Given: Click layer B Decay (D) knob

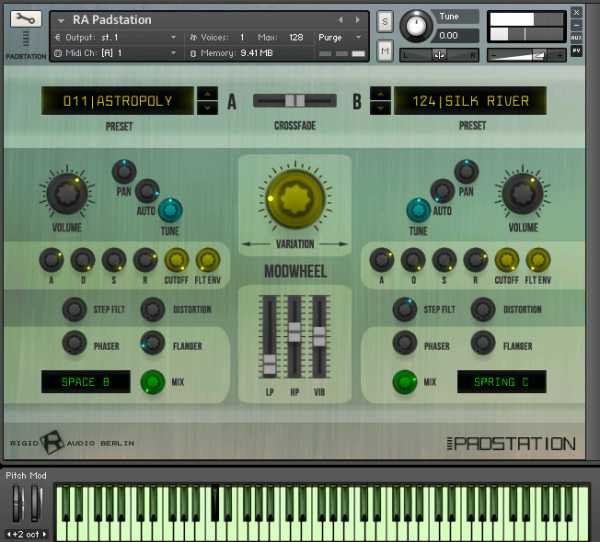Looking at the screenshot, I should (x=413, y=260).
